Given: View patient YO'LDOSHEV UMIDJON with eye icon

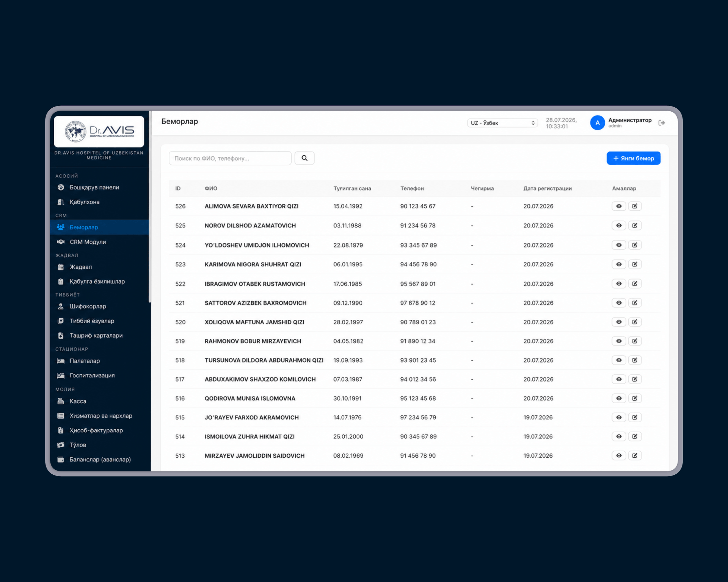Looking at the screenshot, I should [619, 245].
